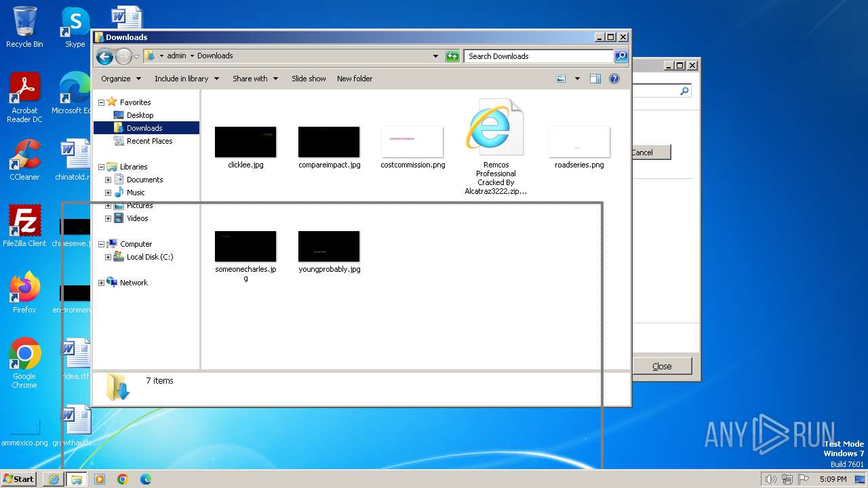Screen dimensions: 868x488
Task: Collapse the Computer node
Action: (101, 244)
